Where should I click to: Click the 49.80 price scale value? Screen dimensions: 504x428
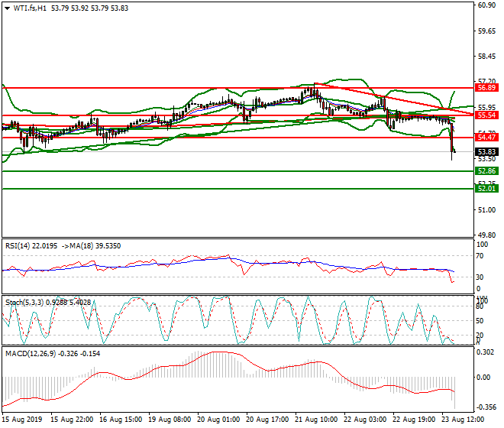tap(486, 235)
